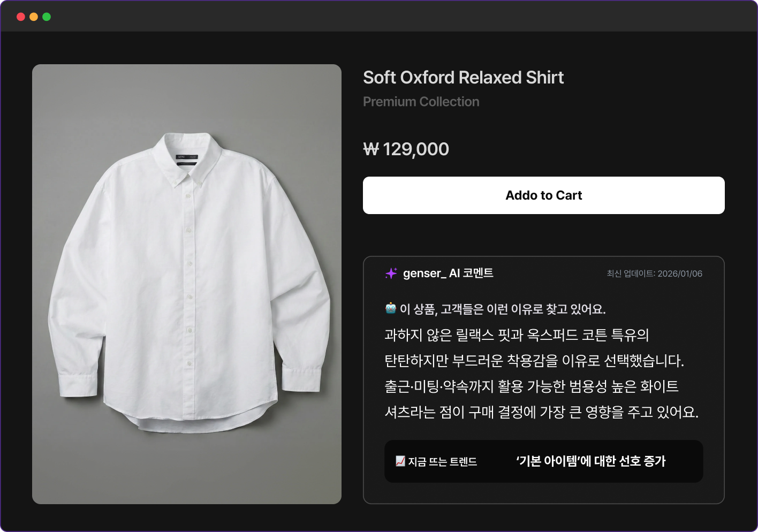Click the won currency symbol next to price

370,149
